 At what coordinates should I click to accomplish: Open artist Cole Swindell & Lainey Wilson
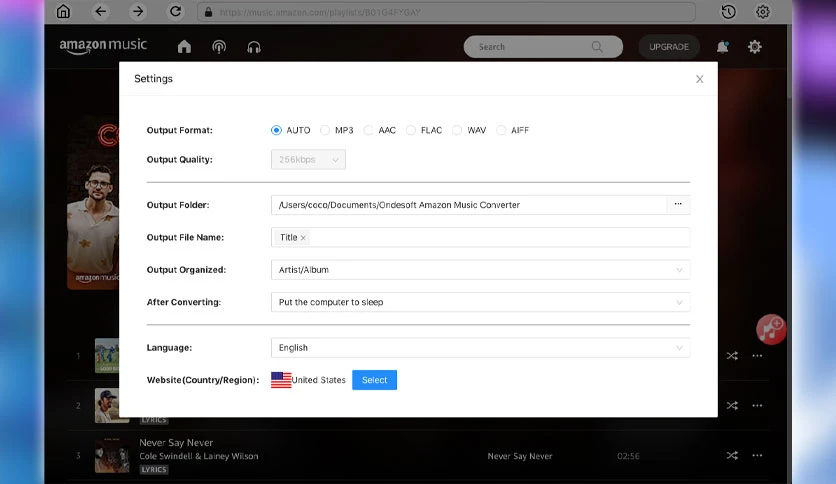tap(199, 456)
